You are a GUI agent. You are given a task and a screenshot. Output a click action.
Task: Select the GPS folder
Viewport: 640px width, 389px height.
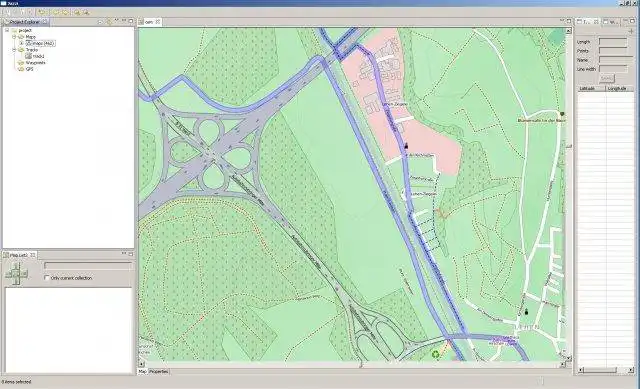point(29,69)
